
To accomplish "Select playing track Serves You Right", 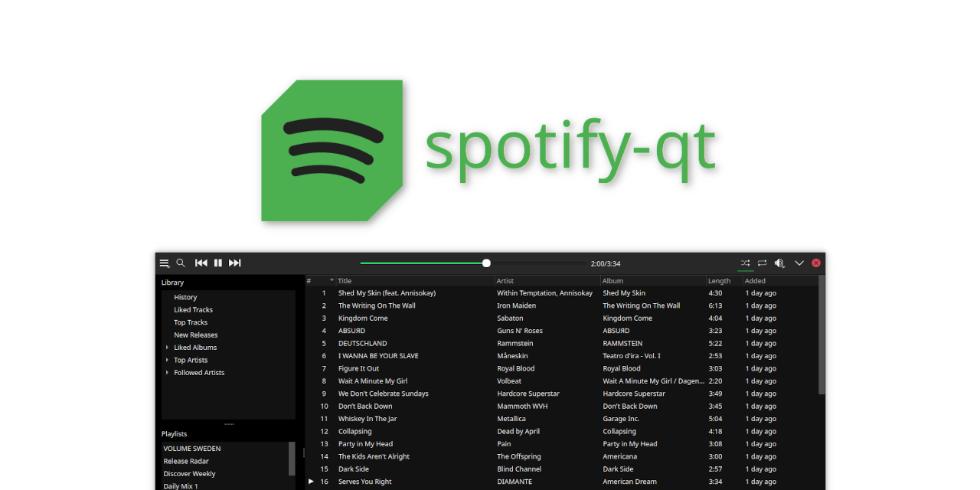I will click(364, 482).
